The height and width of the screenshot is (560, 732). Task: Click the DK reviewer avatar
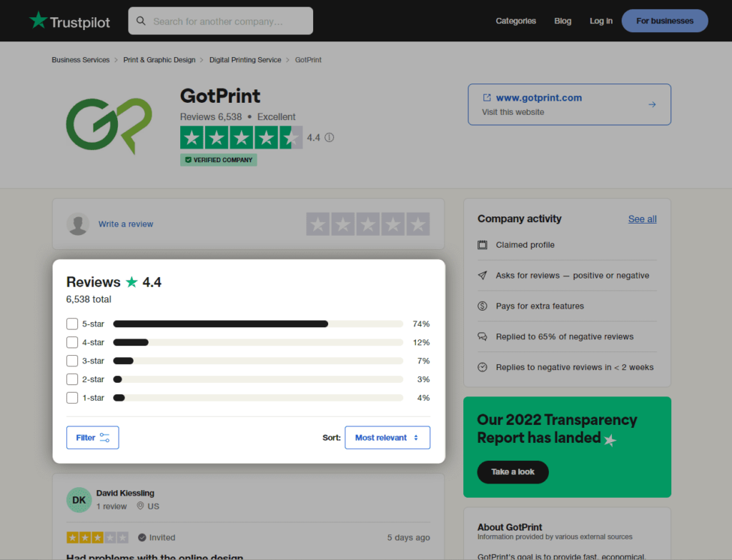79,500
